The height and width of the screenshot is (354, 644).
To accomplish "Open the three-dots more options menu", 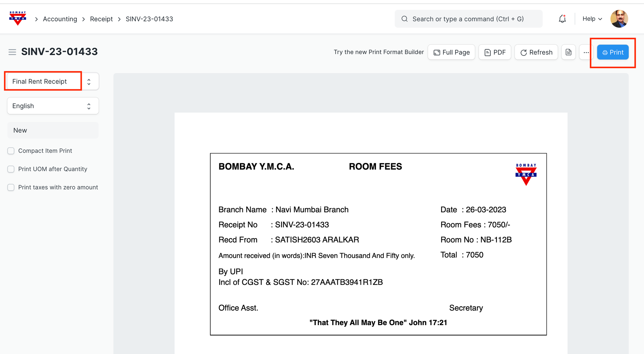I will (x=586, y=52).
